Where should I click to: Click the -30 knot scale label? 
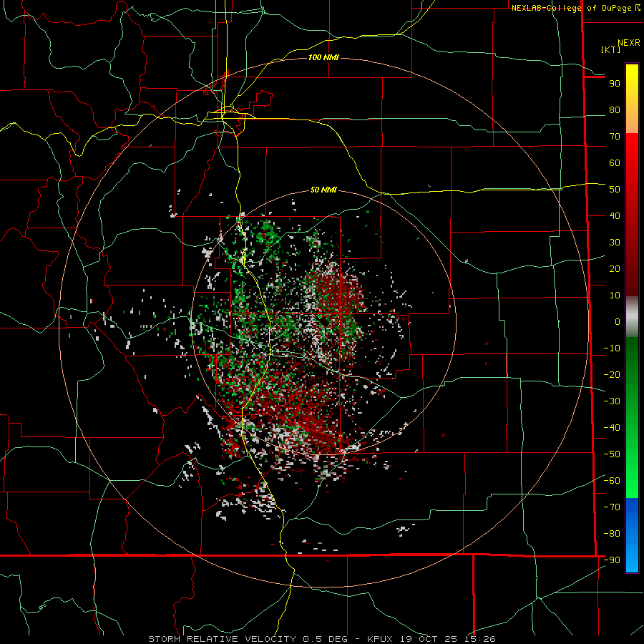pos(612,401)
